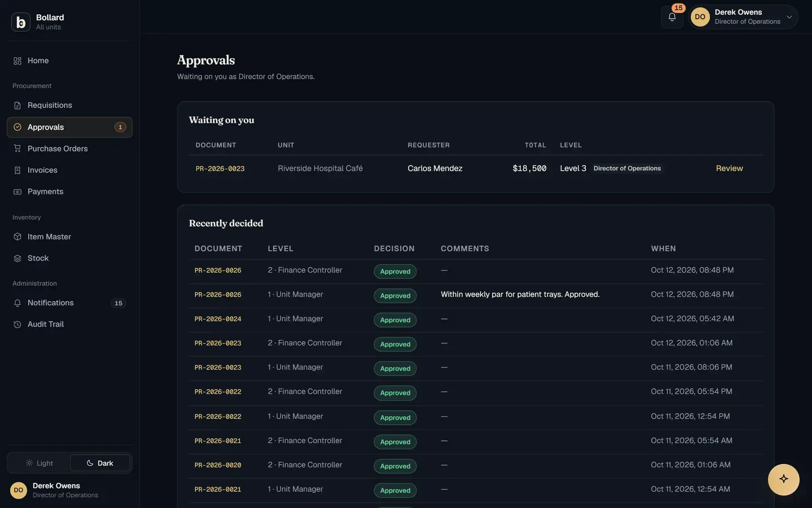Click the Payments cash icon

(17, 192)
